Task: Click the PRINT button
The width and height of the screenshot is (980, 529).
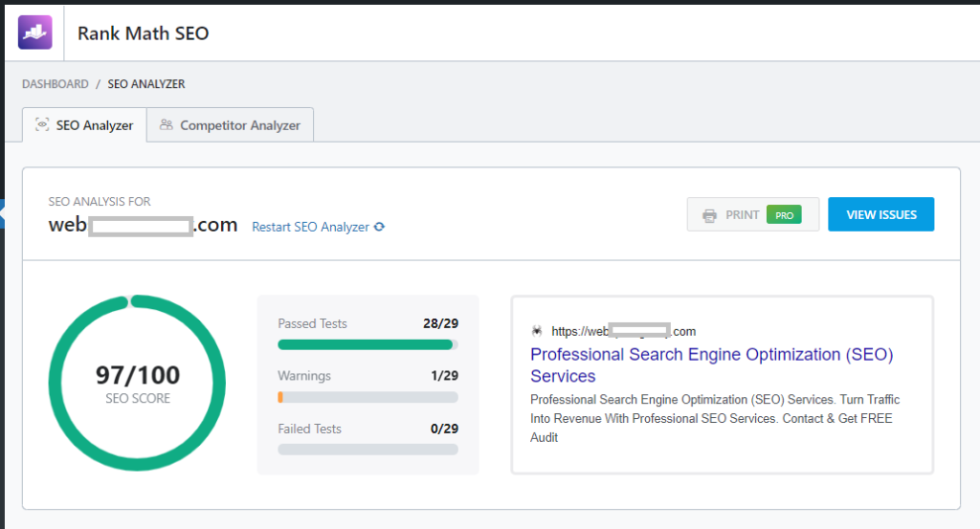Action: (x=752, y=214)
